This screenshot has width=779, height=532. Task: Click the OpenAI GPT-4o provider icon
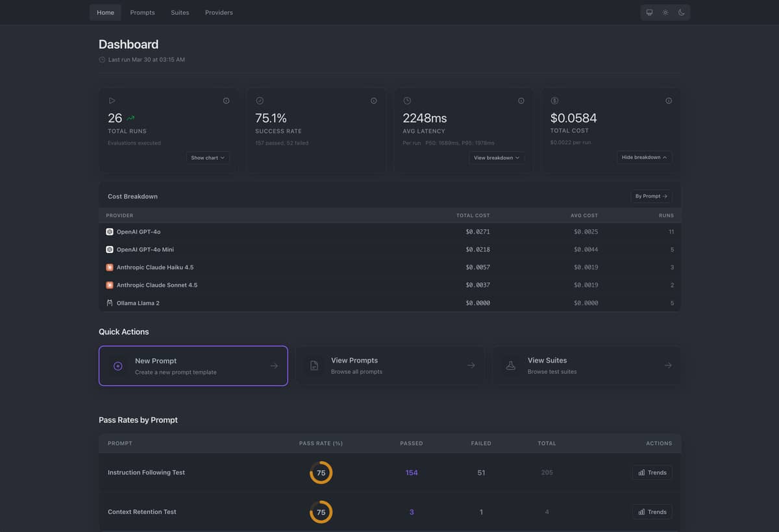[110, 232]
